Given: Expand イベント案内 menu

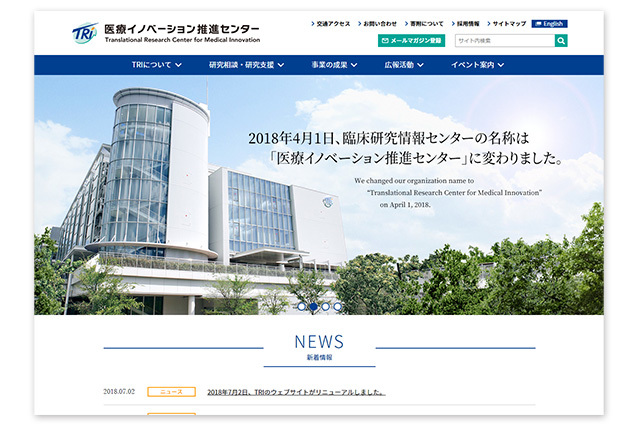Looking at the screenshot, I should [x=478, y=65].
